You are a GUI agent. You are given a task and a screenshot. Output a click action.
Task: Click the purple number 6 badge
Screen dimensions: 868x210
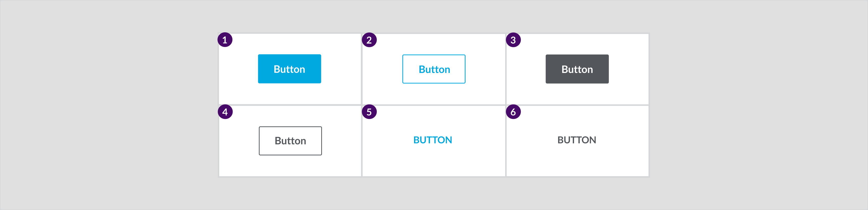coord(513,112)
